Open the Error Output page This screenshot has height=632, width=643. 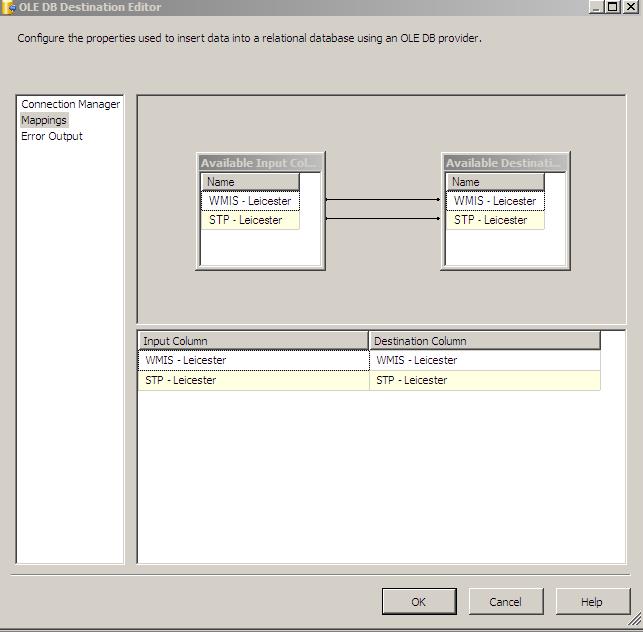(x=52, y=136)
